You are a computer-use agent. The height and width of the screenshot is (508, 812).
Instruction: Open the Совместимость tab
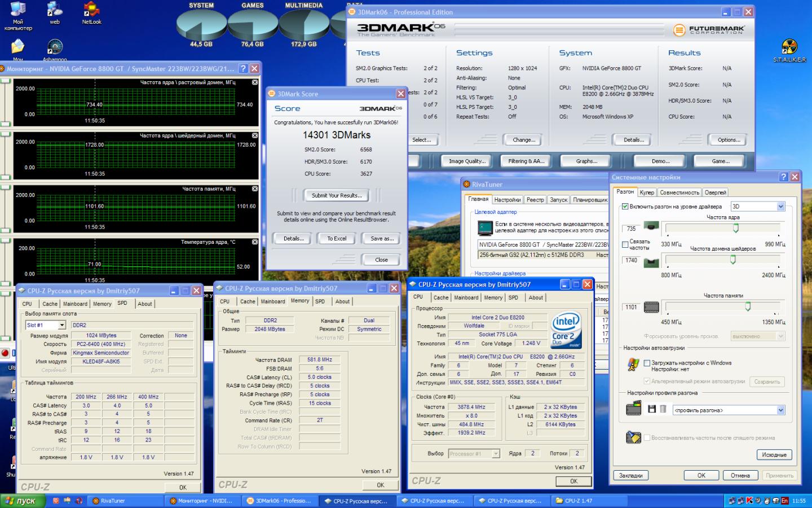click(679, 192)
